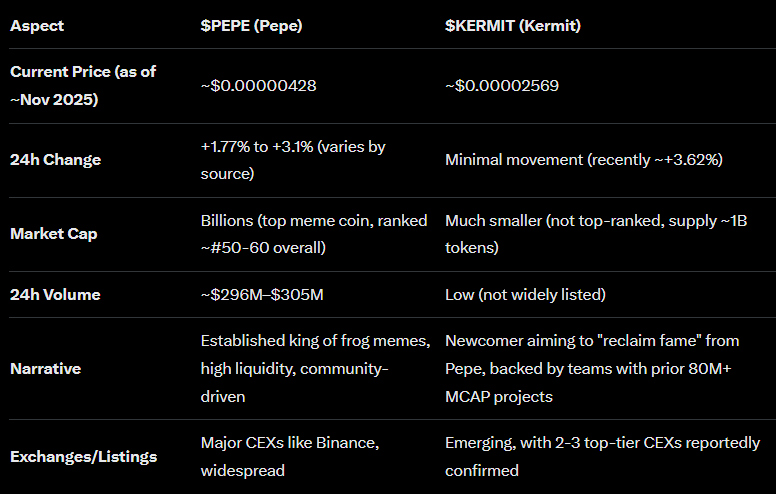Click the 24h Volume row label
The width and height of the screenshot is (776, 494).
55,295
